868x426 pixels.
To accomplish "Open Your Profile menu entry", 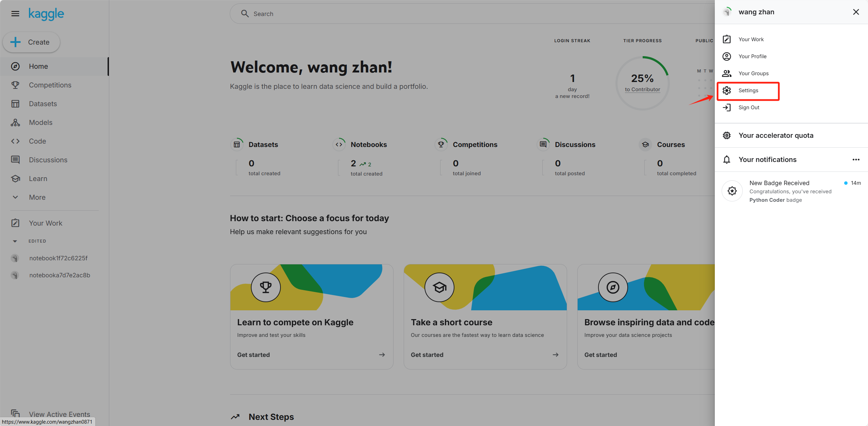I will click(x=752, y=56).
